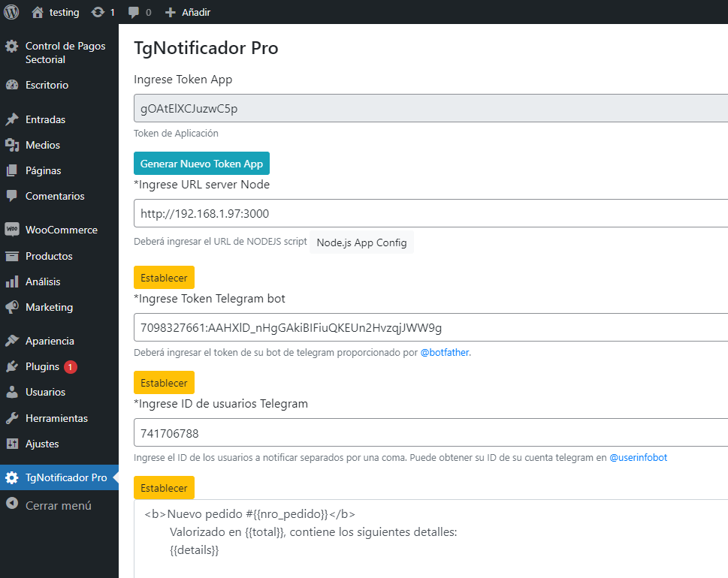Click the URL server Node input field
Image resolution: width=728 pixels, height=578 pixels.
point(338,212)
